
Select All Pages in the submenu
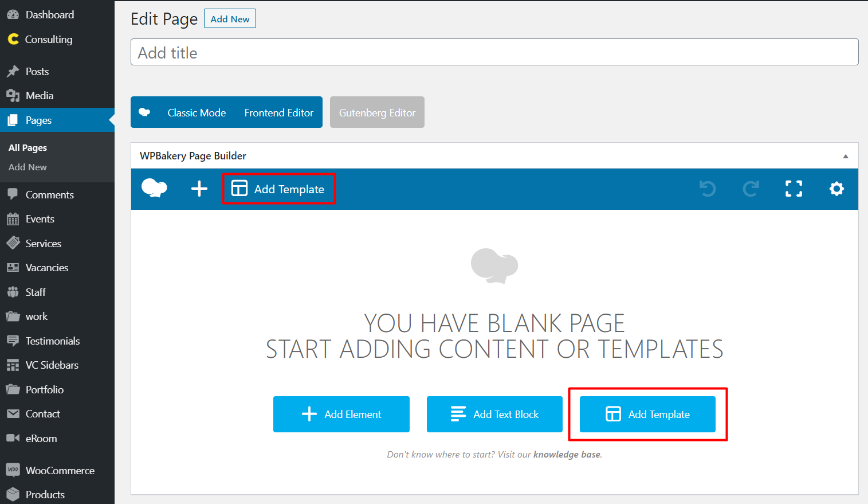coord(28,147)
